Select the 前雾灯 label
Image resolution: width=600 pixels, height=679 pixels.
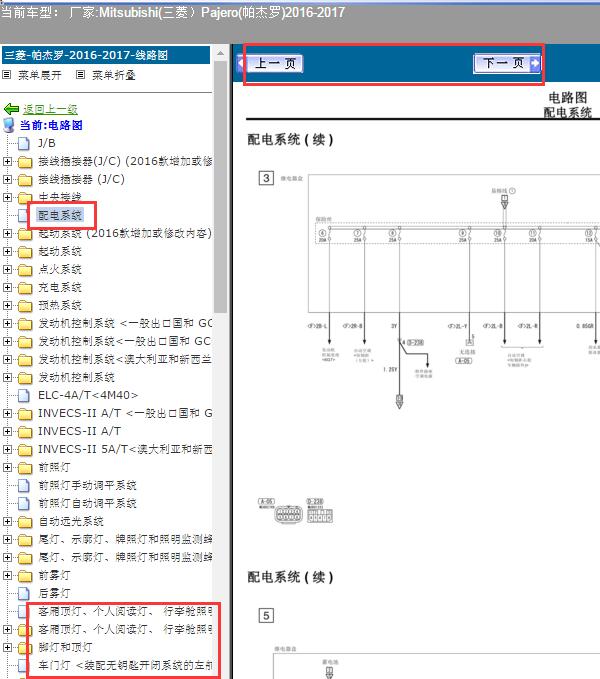[54, 576]
